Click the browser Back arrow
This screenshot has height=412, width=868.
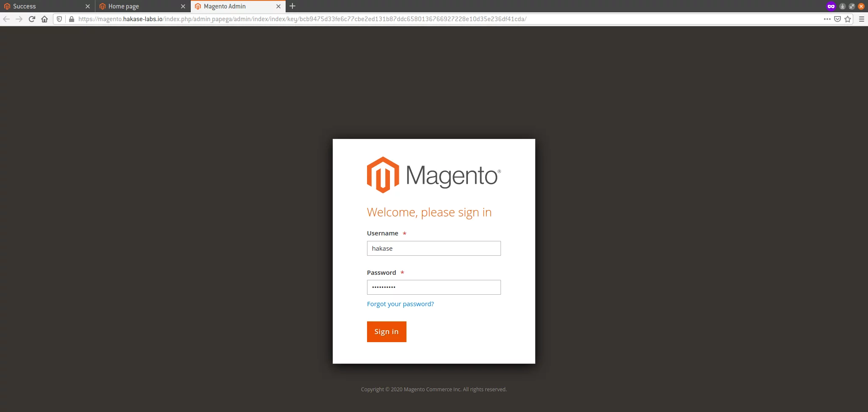click(6, 19)
